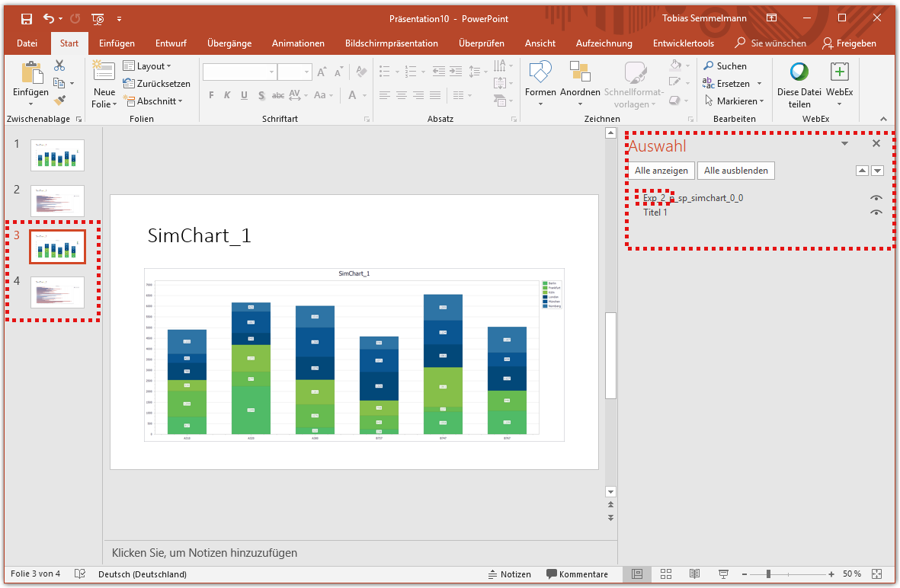Image resolution: width=900 pixels, height=588 pixels.
Task: Close the Auswahl pane
Action: pyautogui.click(x=876, y=143)
